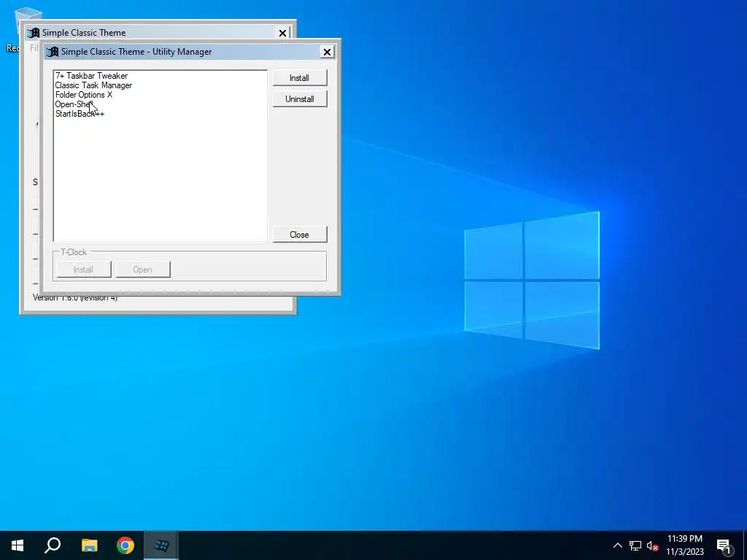Open the clock and calendar flyout
Viewport: 747px width, 560px height.
pyautogui.click(x=684, y=545)
